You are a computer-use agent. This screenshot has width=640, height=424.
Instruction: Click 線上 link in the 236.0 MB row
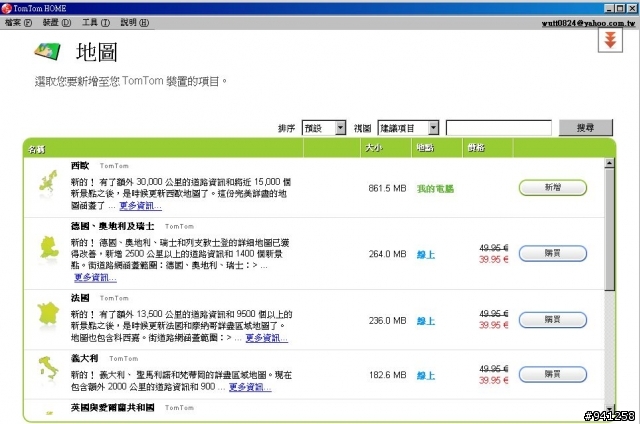pyautogui.click(x=426, y=321)
